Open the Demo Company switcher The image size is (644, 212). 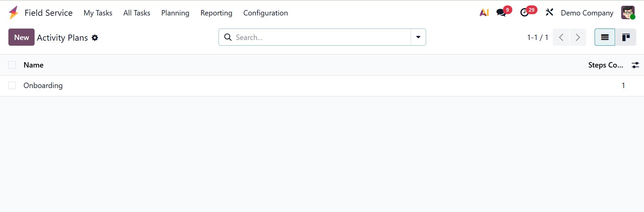point(587,13)
